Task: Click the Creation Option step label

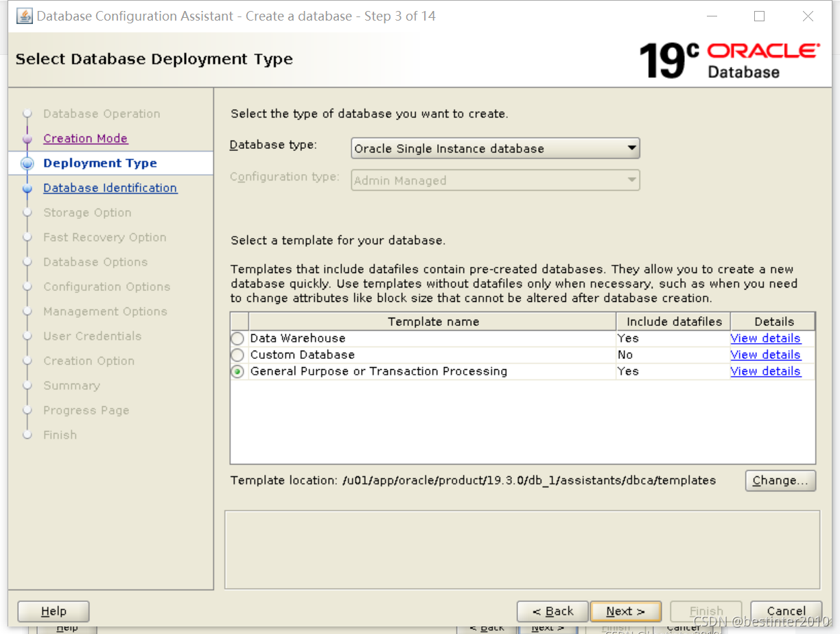Action: 89,361
